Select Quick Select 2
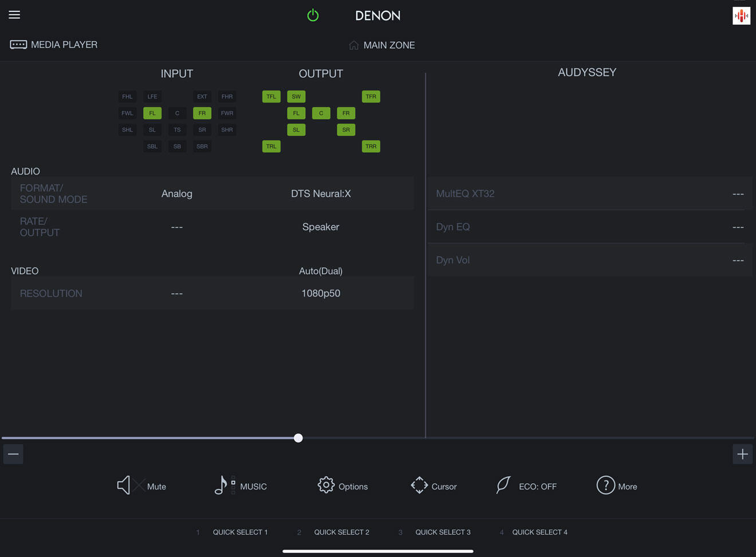Viewport: 756px width, 557px height. [341, 532]
